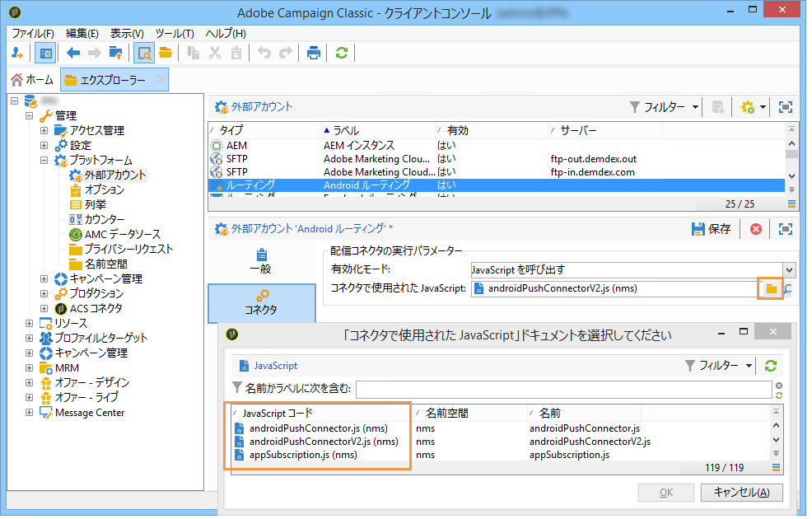Click the green refresh toolbar icon
The height and width of the screenshot is (519, 812).
tap(341, 53)
